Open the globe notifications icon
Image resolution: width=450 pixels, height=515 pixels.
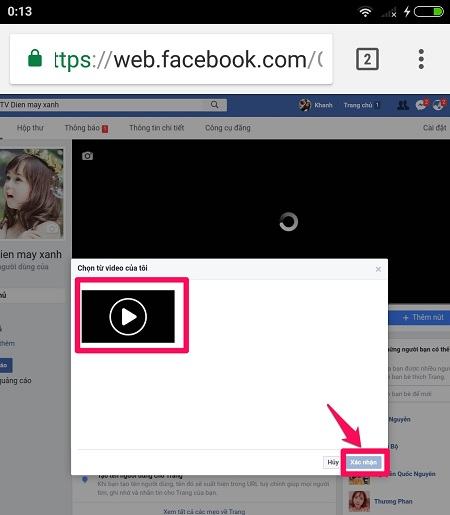pos(439,105)
